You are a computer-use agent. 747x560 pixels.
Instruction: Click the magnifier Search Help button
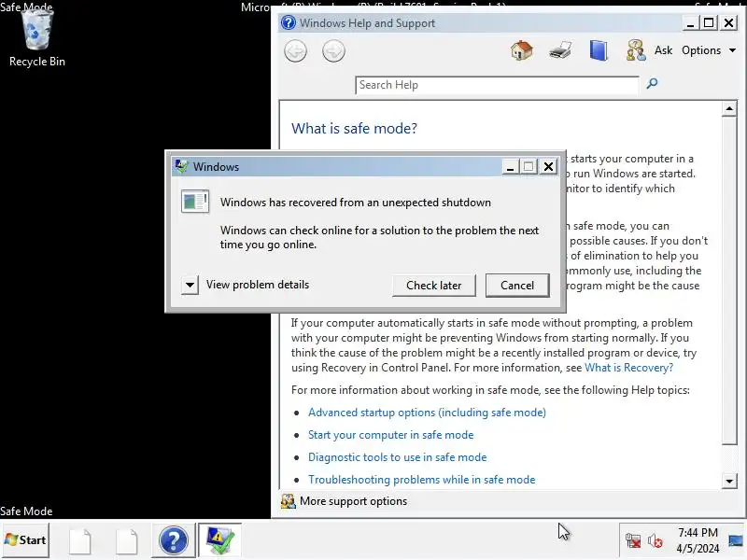[652, 84]
